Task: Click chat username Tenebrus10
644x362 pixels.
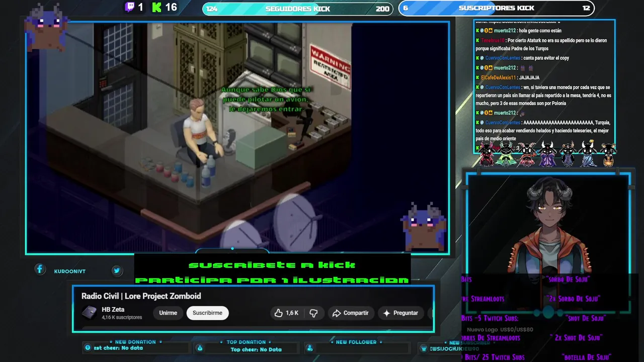Action: [x=493, y=41]
